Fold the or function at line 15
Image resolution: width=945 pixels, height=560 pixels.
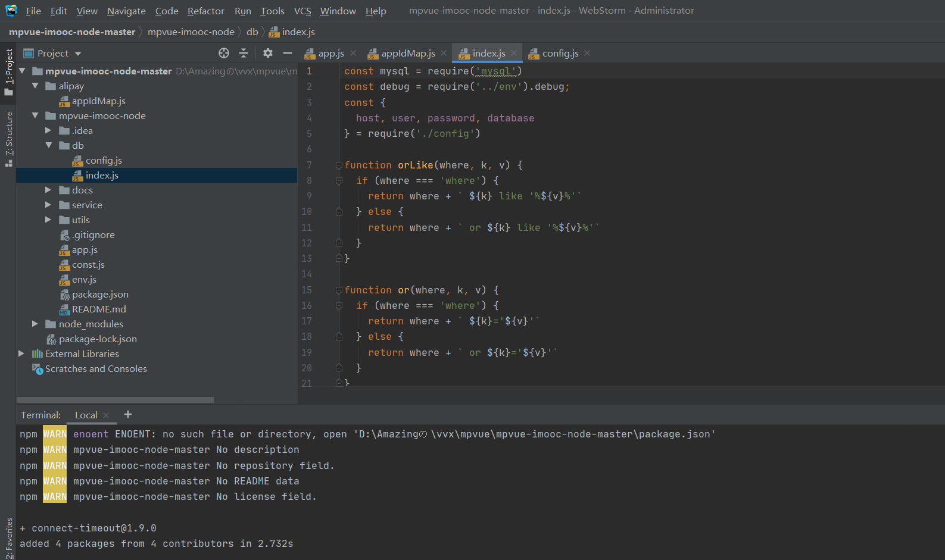click(x=339, y=290)
